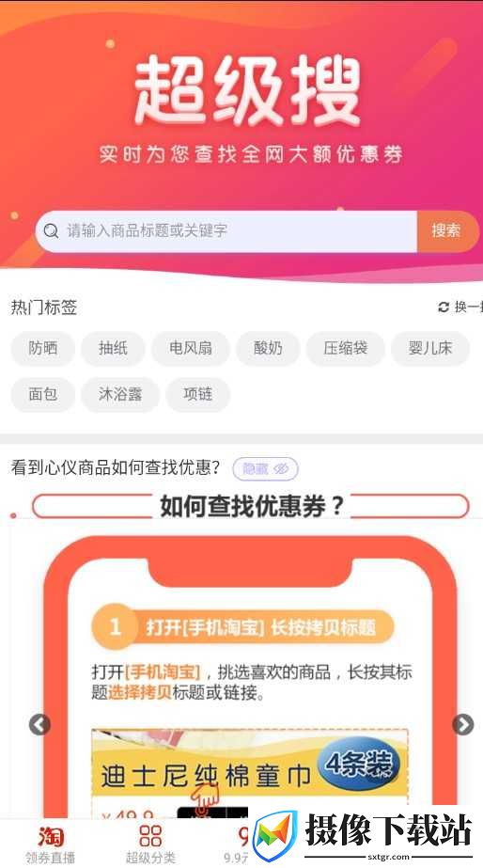This screenshot has width=483, height=868.
Task: Open the 9.9 tab in bottom bar
Action: 237,844
